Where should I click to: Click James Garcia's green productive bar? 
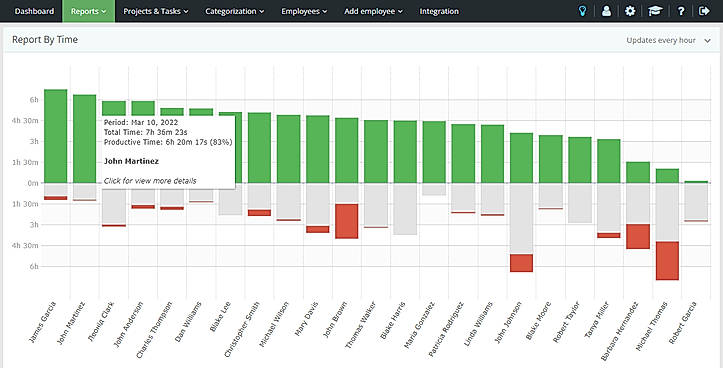[55, 136]
